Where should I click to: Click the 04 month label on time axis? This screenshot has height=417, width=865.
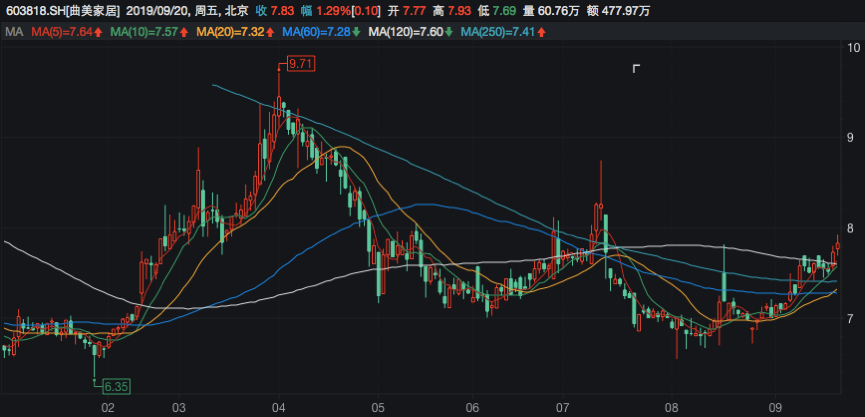click(279, 407)
